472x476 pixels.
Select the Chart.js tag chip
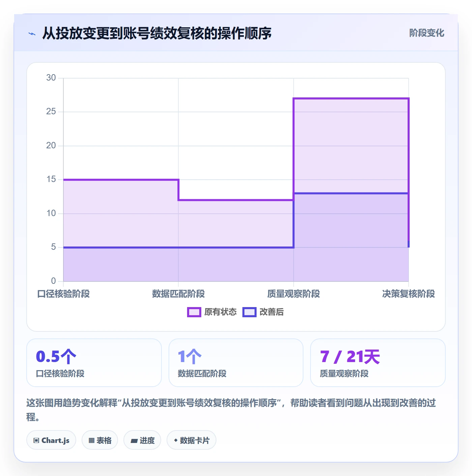[x=51, y=440]
